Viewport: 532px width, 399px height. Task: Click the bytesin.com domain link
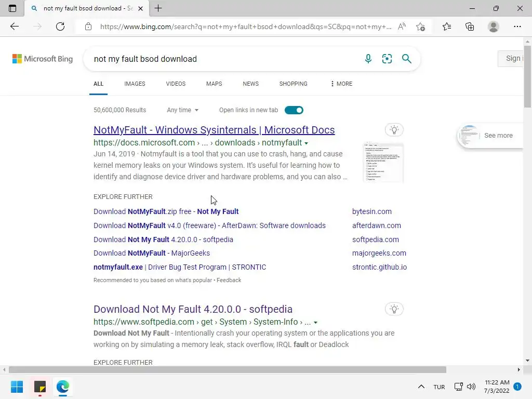372,211
